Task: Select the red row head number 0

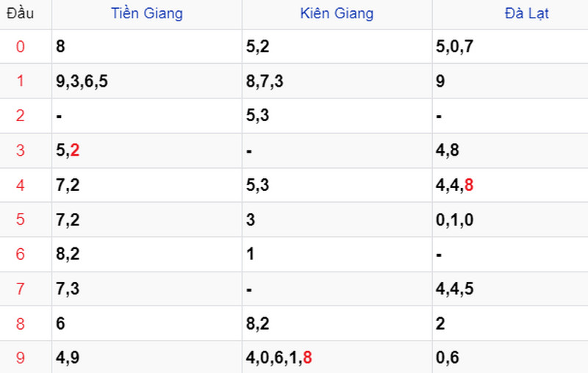Action: click(x=21, y=46)
